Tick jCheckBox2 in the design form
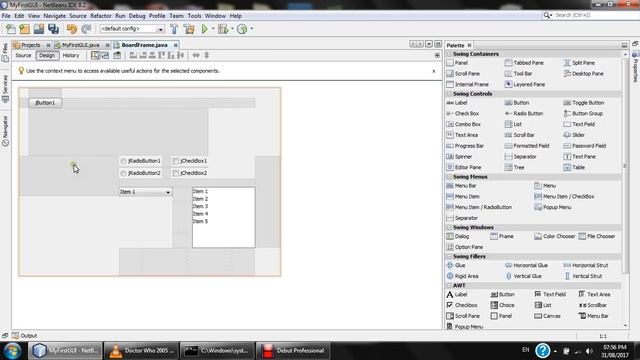640x360 pixels. pos(190,173)
